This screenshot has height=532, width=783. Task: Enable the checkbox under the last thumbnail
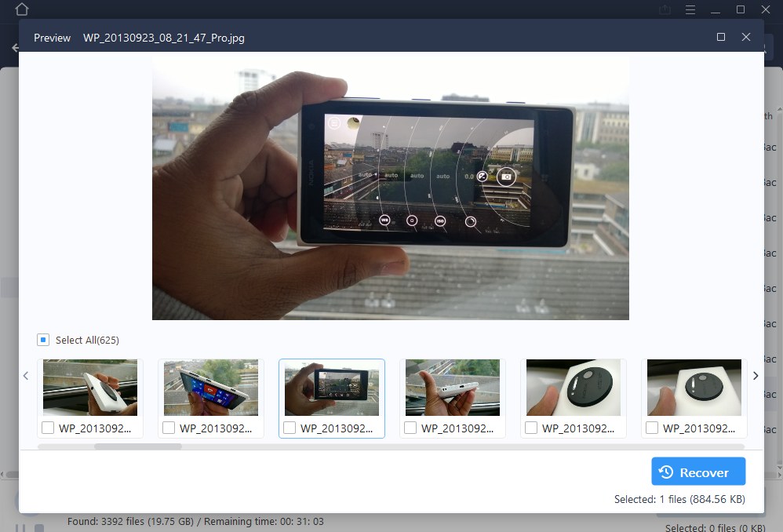coord(652,428)
